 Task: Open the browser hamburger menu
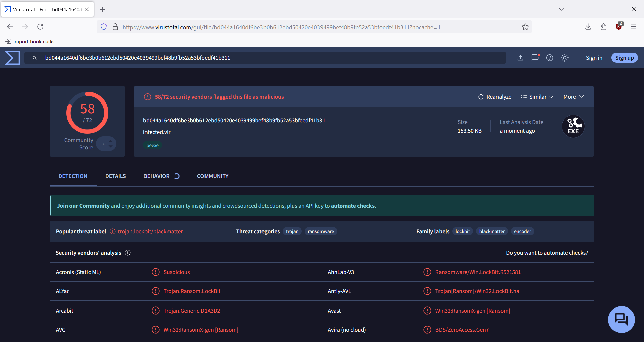(x=634, y=27)
